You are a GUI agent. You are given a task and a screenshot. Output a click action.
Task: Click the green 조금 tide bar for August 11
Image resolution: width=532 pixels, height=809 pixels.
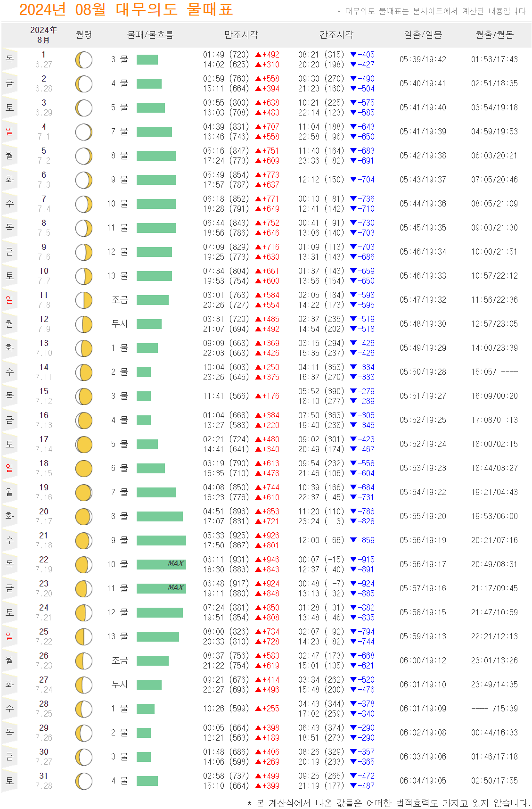coord(153,300)
